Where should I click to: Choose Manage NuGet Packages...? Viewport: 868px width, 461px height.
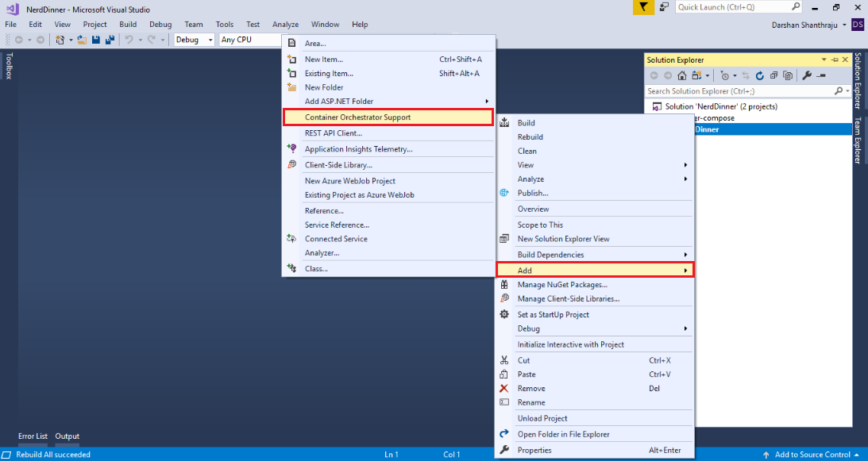point(594,285)
